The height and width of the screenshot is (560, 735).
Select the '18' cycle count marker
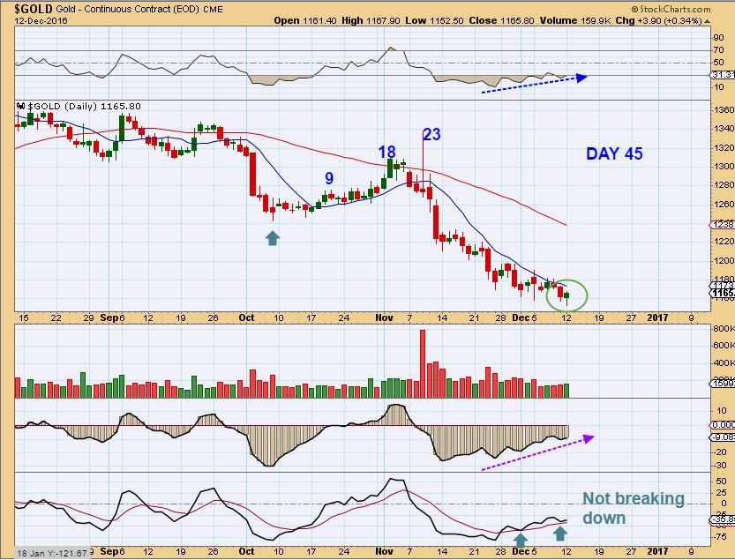(x=386, y=152)
